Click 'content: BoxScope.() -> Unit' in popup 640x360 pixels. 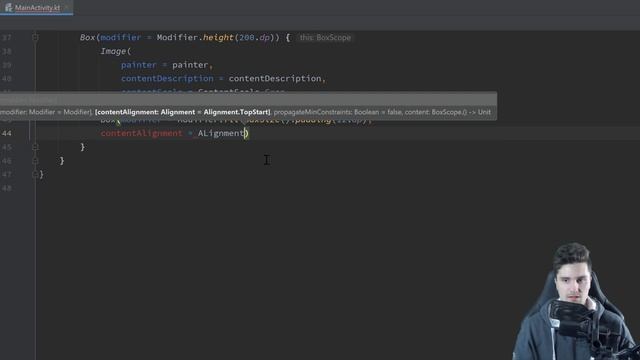pos(448,112)
